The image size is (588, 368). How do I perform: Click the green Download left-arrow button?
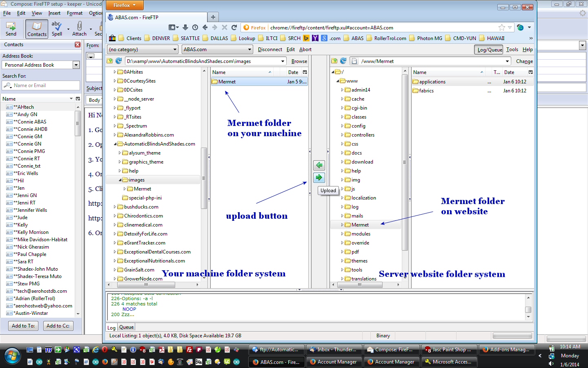[x=319, y=165]
